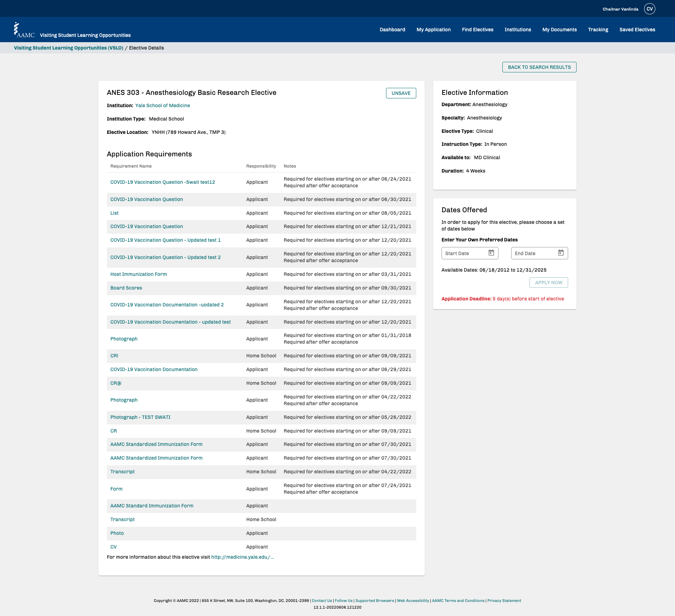Viewport: 675px width, 616px height.
Task: Open Photograph - TEST SWATI requirement
Action: 140,417
